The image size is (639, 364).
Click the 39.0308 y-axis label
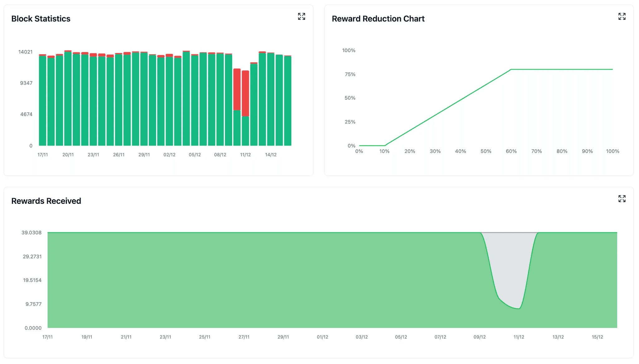(x=32, y=232)
